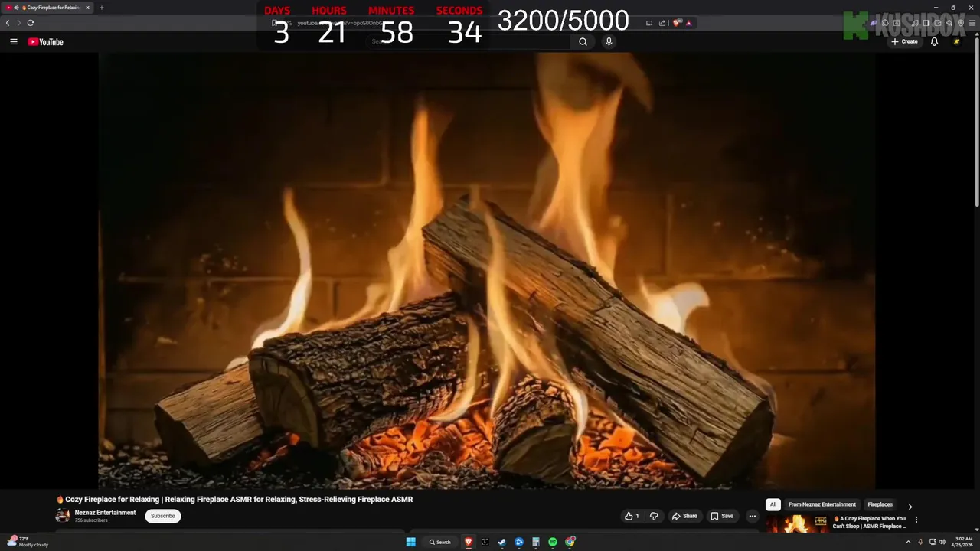Image resolution: width=980 pixels, height=551 pixels.
Task: Open more actions three-dot menu
Action: 752,516
